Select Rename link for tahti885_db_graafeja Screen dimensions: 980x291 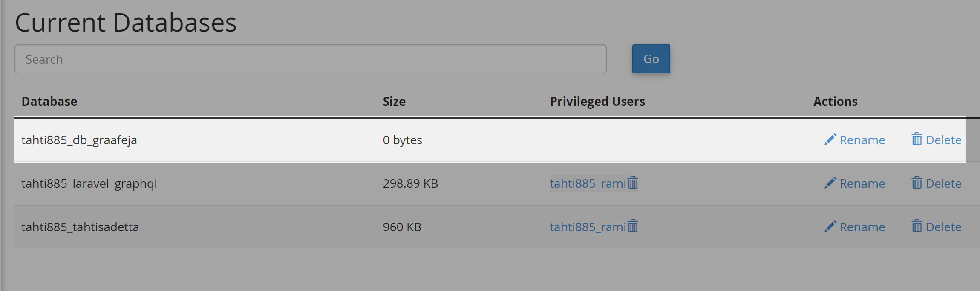(862, 140)
